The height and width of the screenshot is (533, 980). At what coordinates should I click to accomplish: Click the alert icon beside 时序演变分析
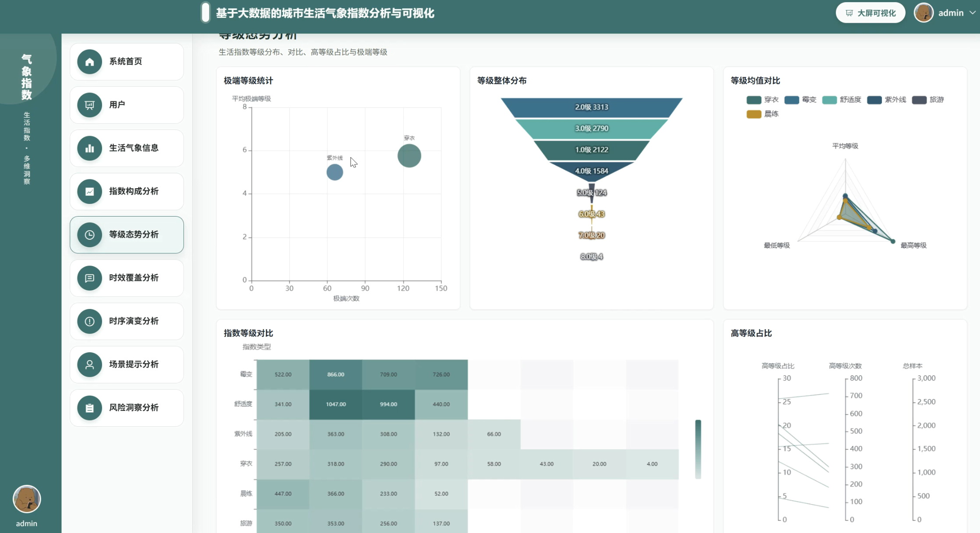[89, 322]
